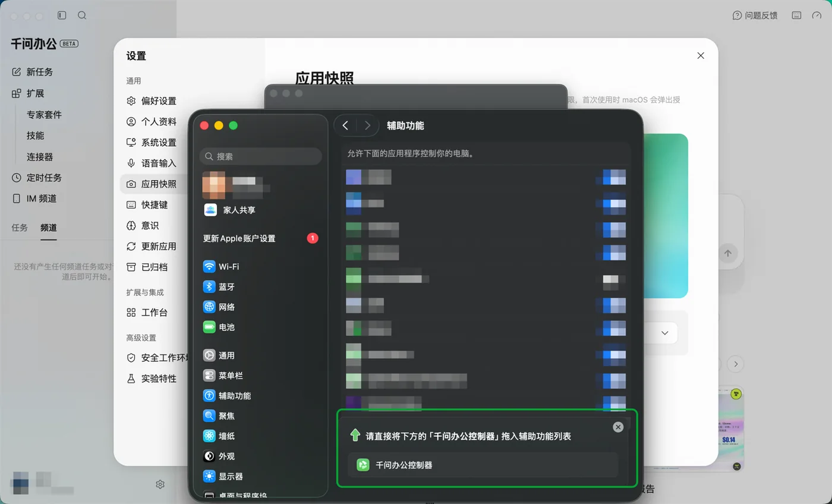Click the 搜索 field in System Settings
The image size is (832, 504).
click(260, 156)
